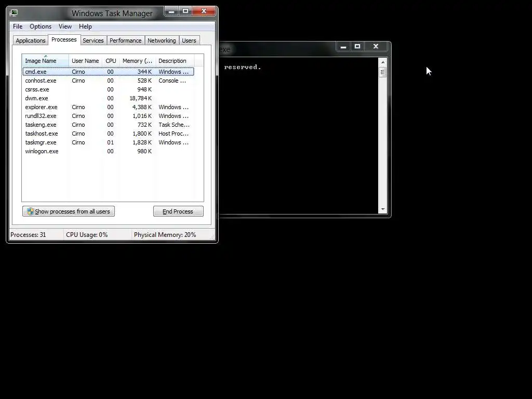Screen dimensions: 532x399
Task: Sort by User Name column header
Action: pos(86,61)
